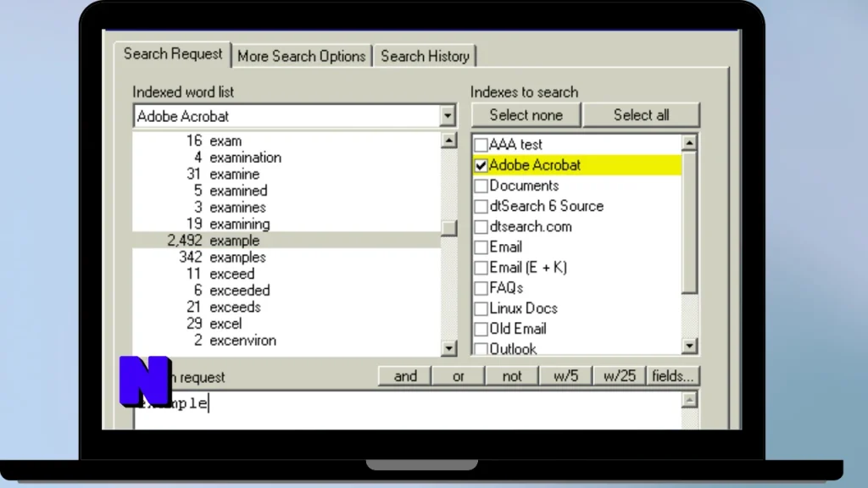
Task: Click the Select none button
Action: pyautogui.click(x=526, y=115)
